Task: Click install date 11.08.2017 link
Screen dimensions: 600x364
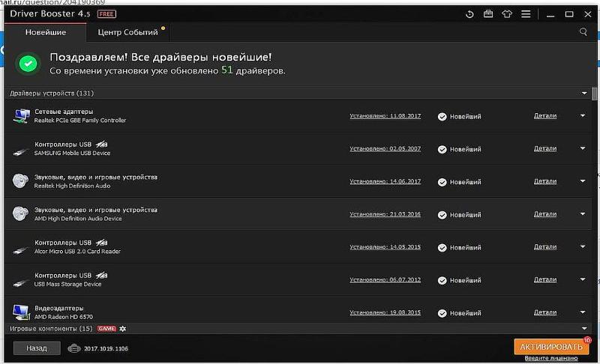Action: tap(385, 116)
